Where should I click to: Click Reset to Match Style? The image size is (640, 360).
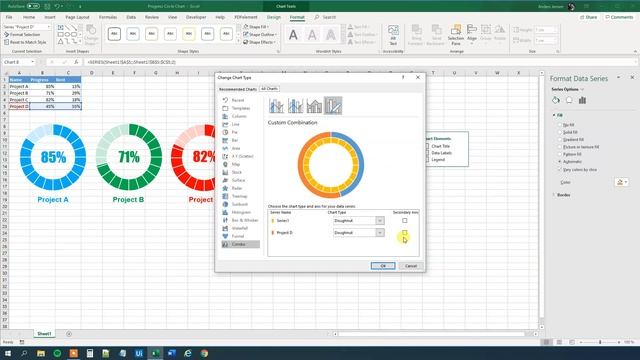pos(25,42)
